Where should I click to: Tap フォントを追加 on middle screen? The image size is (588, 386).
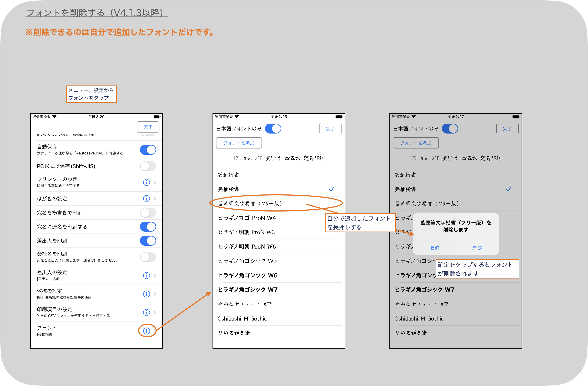(x=239, y=143)
